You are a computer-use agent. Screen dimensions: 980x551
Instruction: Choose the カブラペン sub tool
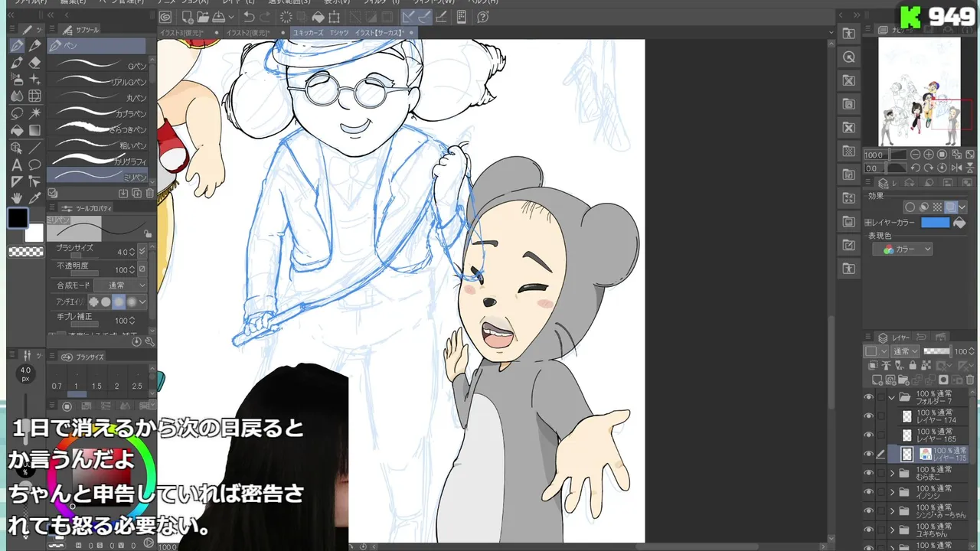point(97,113)
